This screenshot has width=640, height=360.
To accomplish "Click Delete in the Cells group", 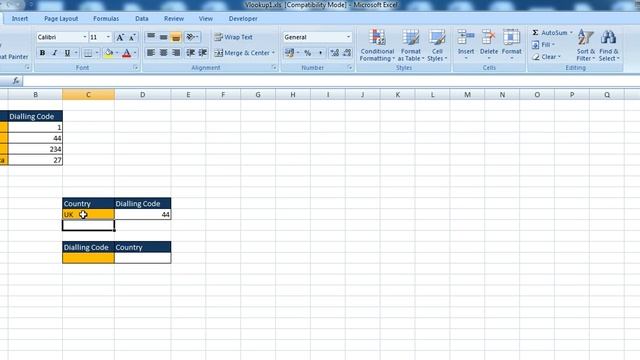I will point(489,44).
